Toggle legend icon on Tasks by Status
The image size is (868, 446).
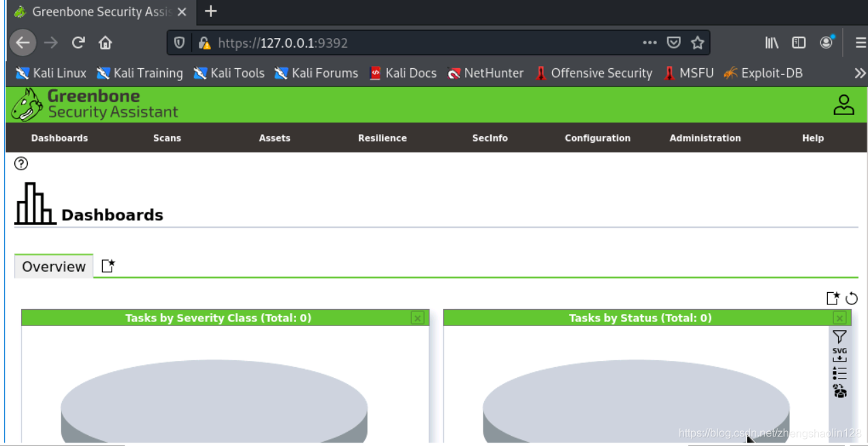[839, 373]
